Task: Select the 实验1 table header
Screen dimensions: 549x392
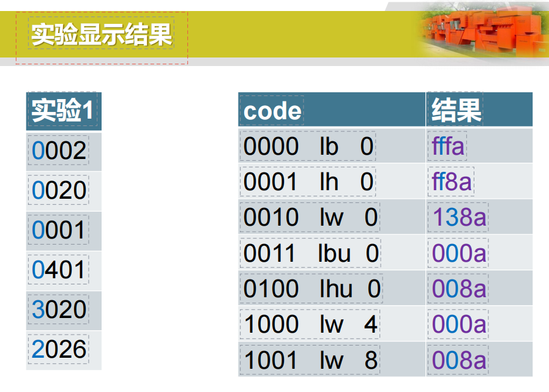Action: tap(62, 110)
